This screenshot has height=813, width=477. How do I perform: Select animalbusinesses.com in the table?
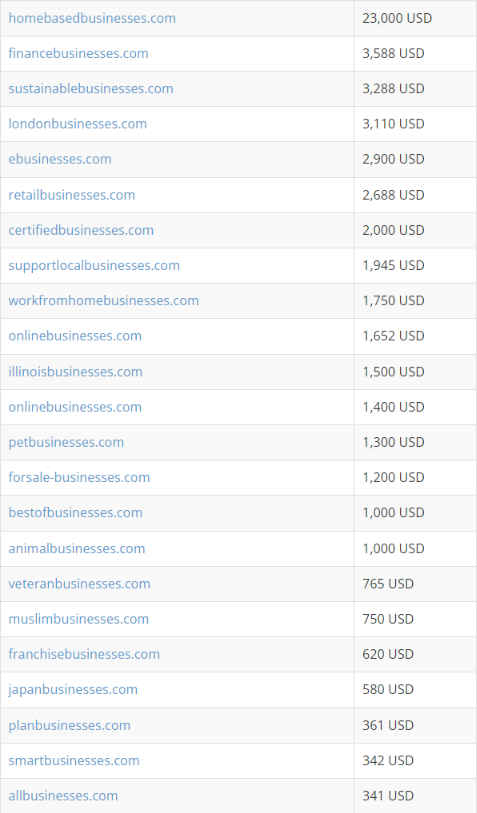77,549
